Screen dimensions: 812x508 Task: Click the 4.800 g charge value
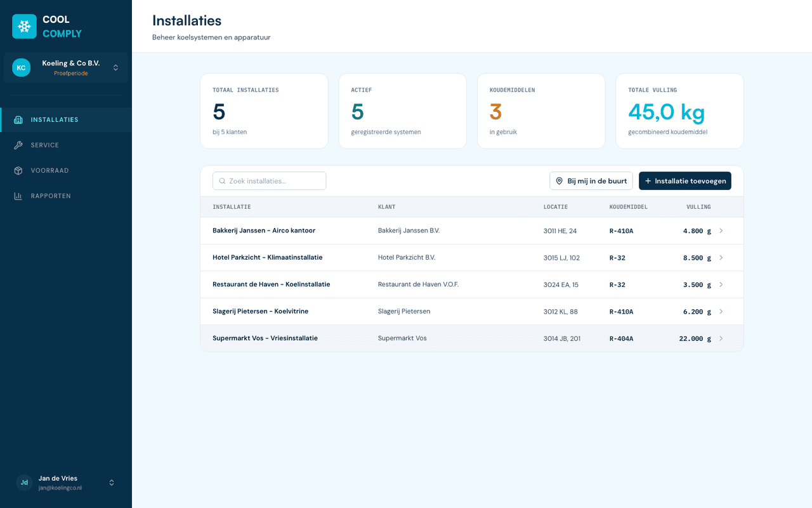[697, 231]
